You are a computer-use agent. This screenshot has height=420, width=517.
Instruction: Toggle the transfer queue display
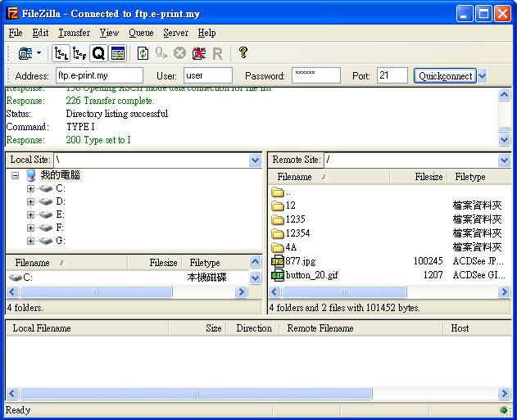pos(98,53)
